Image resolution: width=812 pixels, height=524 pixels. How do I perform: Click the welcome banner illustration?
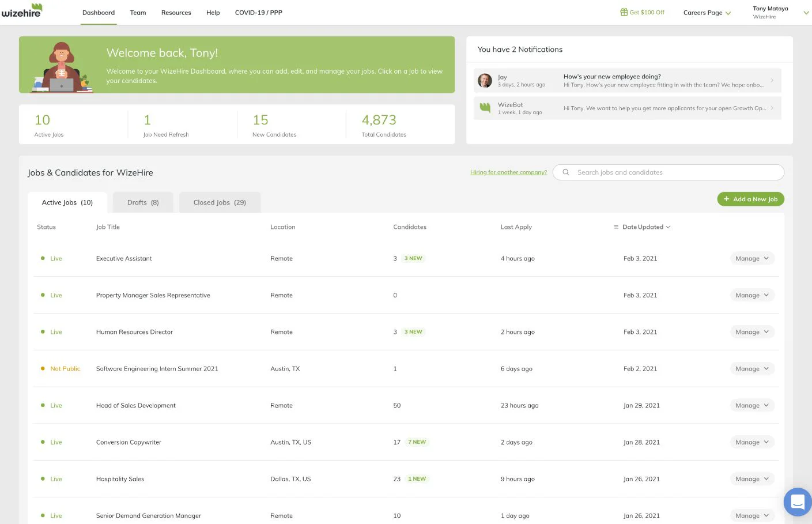click(61, 67)
